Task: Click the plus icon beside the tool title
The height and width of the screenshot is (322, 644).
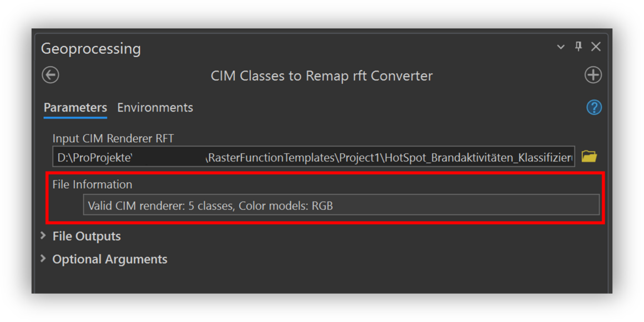Action: [x=593, y=75]
